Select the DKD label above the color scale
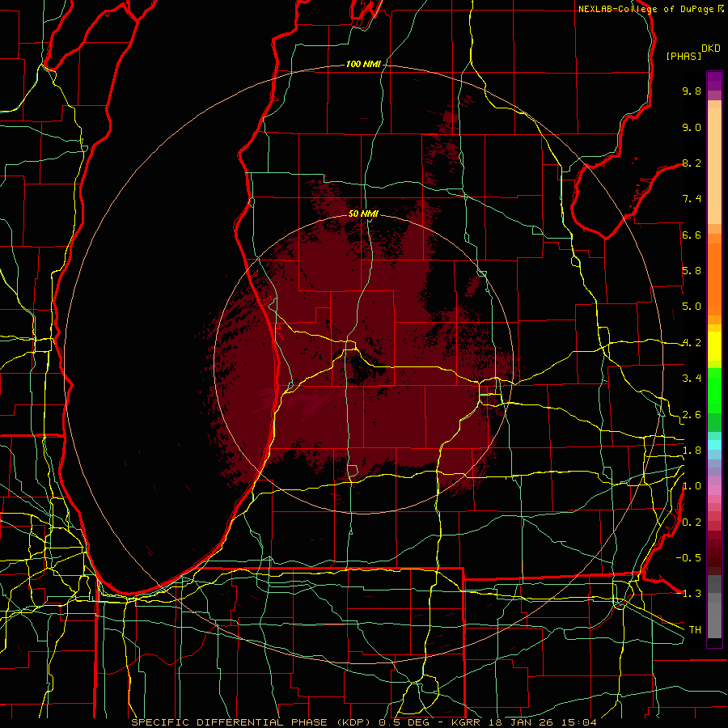This screenshot has width=728, height=728. coord(711,49)
